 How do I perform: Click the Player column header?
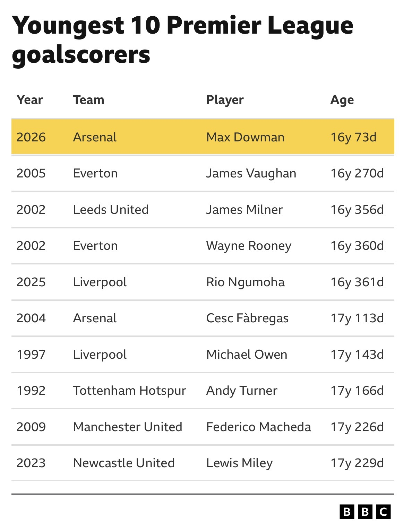pos(225,100)
